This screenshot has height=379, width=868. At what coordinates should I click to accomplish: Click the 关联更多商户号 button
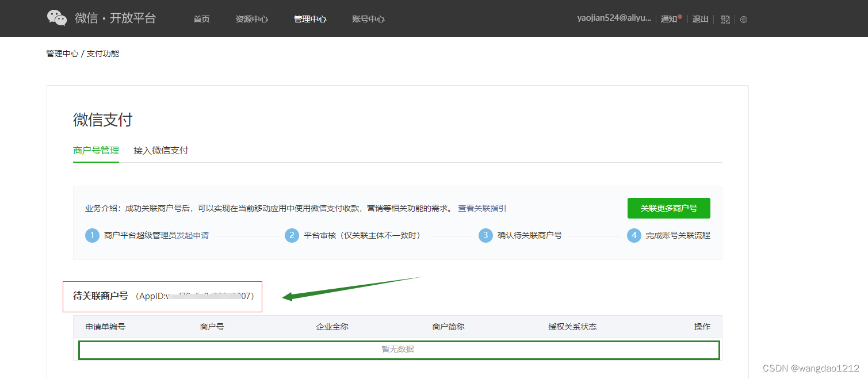(669, 208)
